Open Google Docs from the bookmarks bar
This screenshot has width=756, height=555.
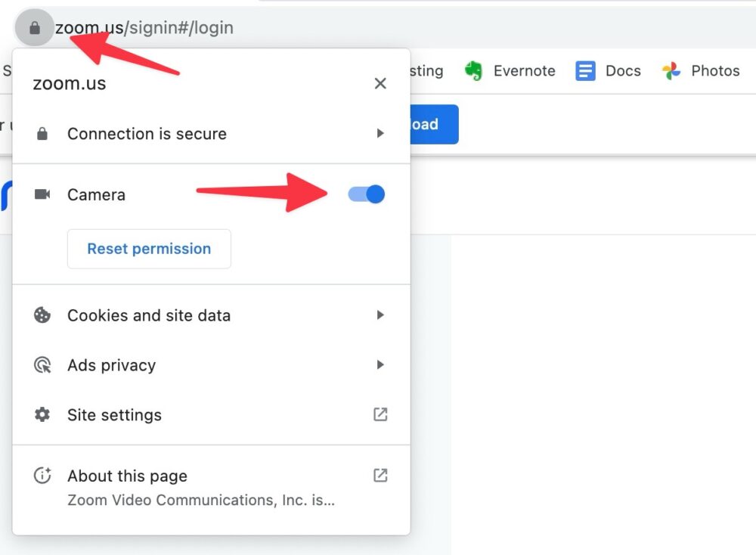[x=609, y=70]
